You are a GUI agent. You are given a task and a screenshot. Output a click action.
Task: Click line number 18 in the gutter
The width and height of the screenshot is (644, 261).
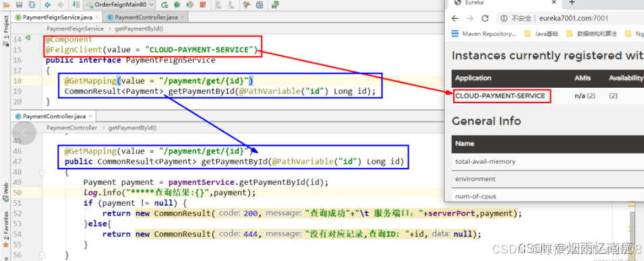click(x=17, y=81)
